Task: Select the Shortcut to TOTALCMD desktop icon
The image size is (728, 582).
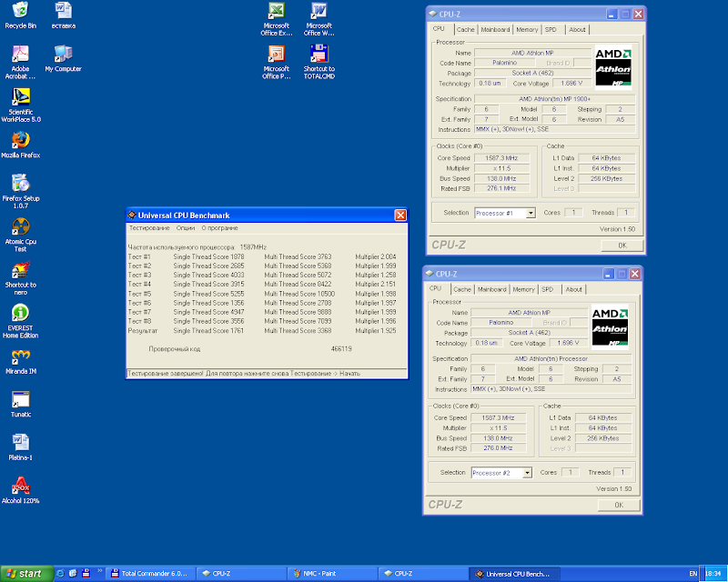Action: click(319, 62)
